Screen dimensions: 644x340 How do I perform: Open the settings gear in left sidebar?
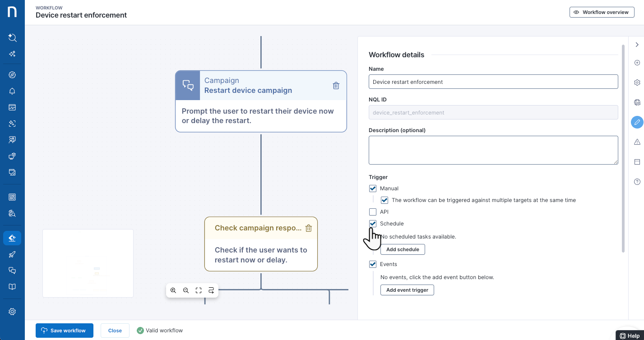point(12,312)
